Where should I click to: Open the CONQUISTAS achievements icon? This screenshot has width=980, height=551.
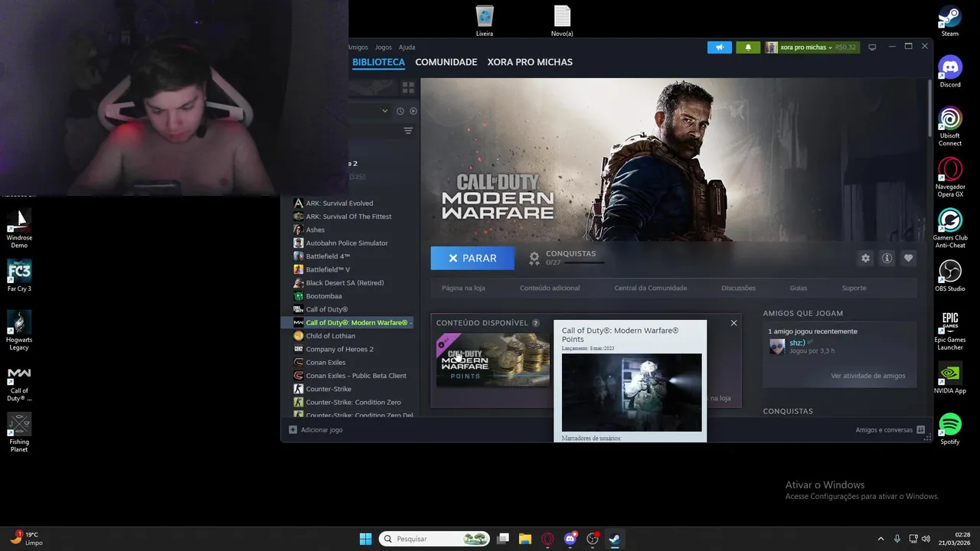click(534, 259)
